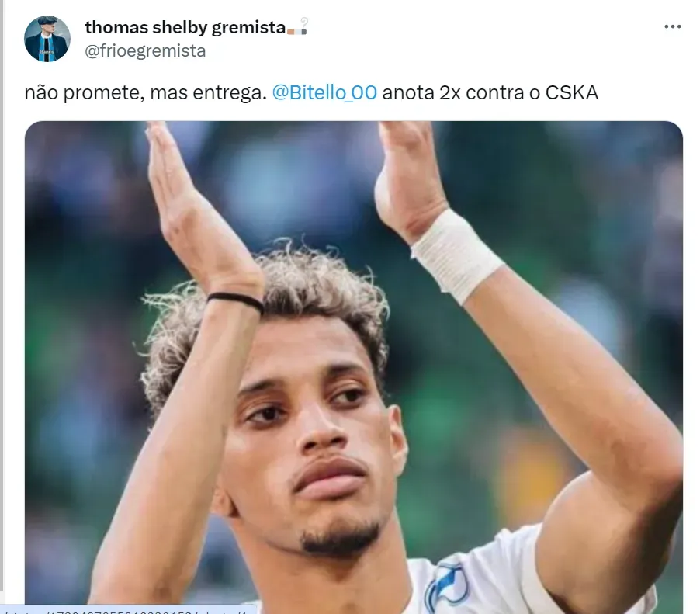Click the question-mark glyph after the display name
This screenshot has width=700, height=614.
[x=304, y=27]
